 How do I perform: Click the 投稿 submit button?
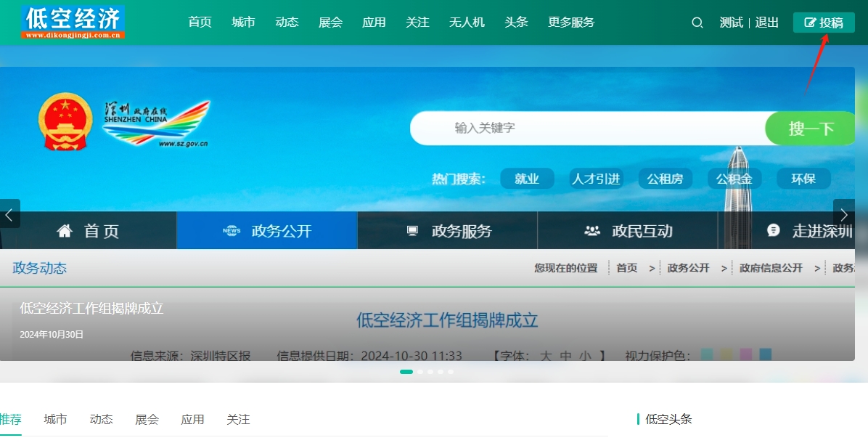pos(824,23)
